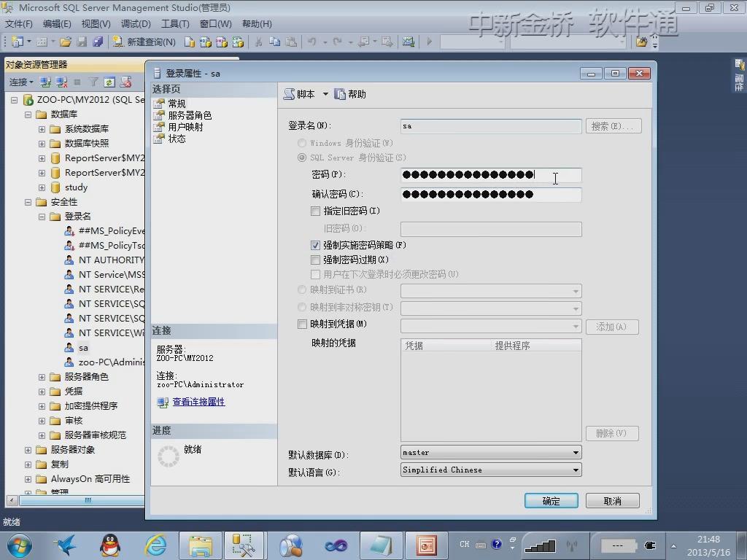Click Connect Object Explorer icon beside 连接
The height and width of the screenshot is (560, 747).
45,82
